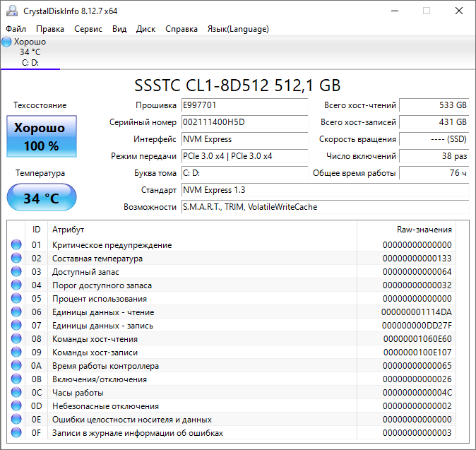Screen dimensions: 476x450
Task: Click status icon for Единицы данных - запись row
Action: (16, 325)
